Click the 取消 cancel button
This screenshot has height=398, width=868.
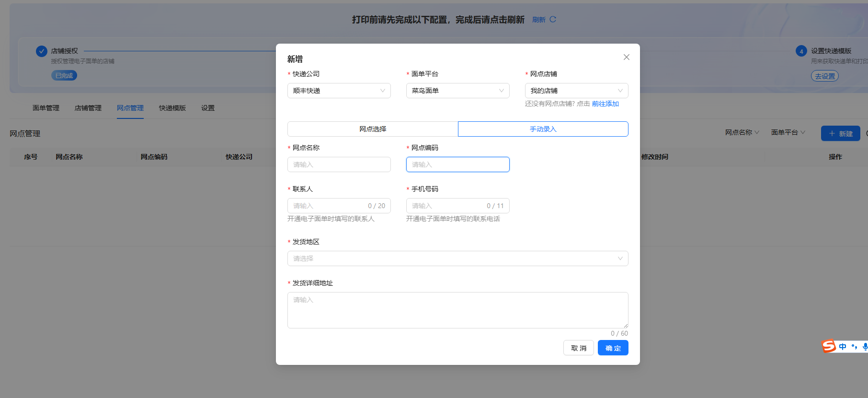(x=578, y=348)
